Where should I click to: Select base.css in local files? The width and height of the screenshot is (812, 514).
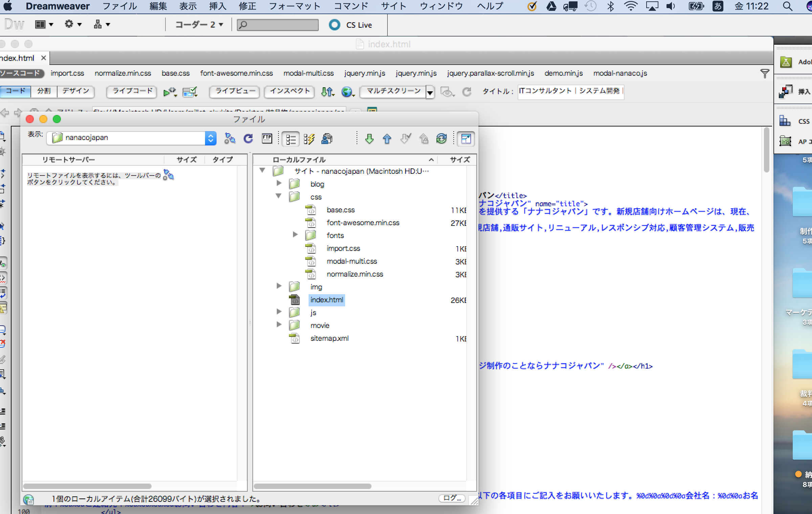340,210
